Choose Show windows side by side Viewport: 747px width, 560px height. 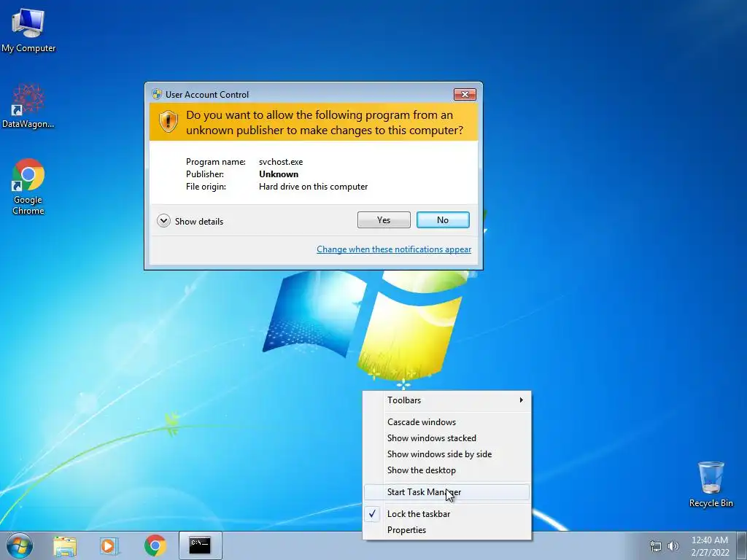pyautogui.click(x=447, y=454)
